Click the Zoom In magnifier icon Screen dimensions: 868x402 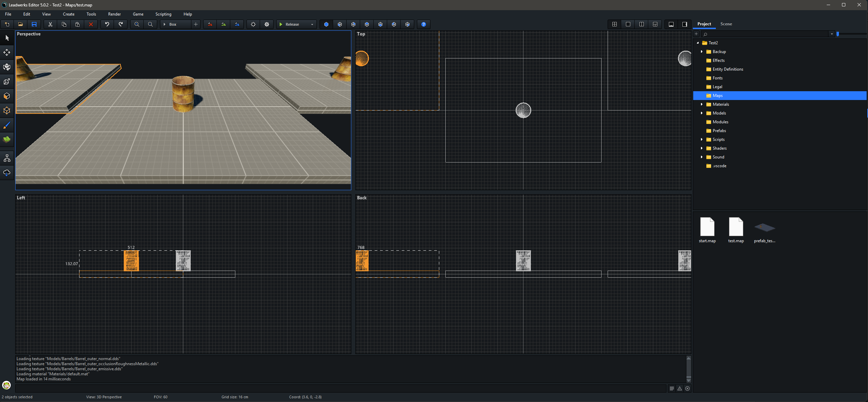tap(137, 24)
